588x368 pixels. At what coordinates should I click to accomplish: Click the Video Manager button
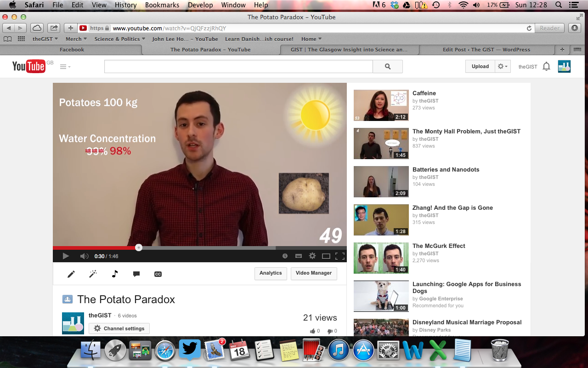point(314,273)
